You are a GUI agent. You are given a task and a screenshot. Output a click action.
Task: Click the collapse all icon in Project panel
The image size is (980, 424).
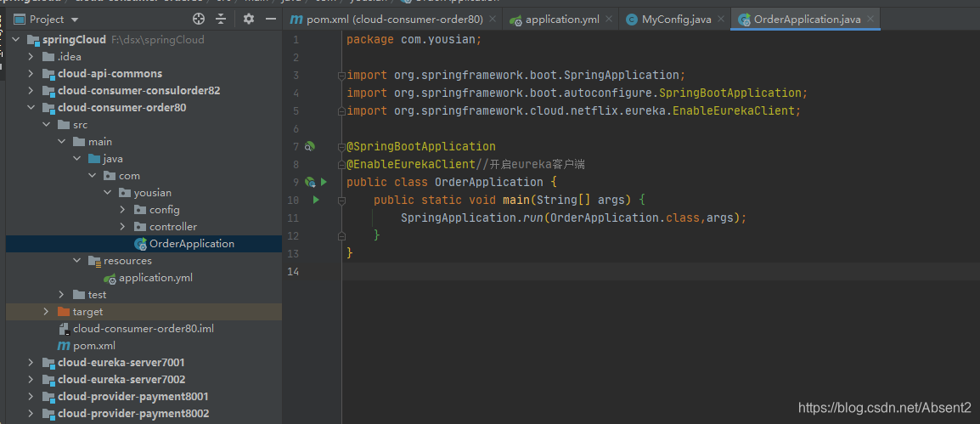[x=221, y=19]
